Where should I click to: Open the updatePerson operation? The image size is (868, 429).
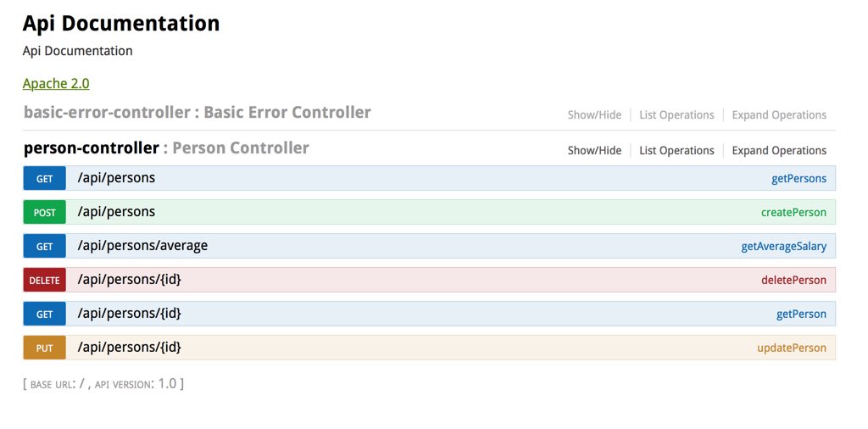[x=792, y=348]
